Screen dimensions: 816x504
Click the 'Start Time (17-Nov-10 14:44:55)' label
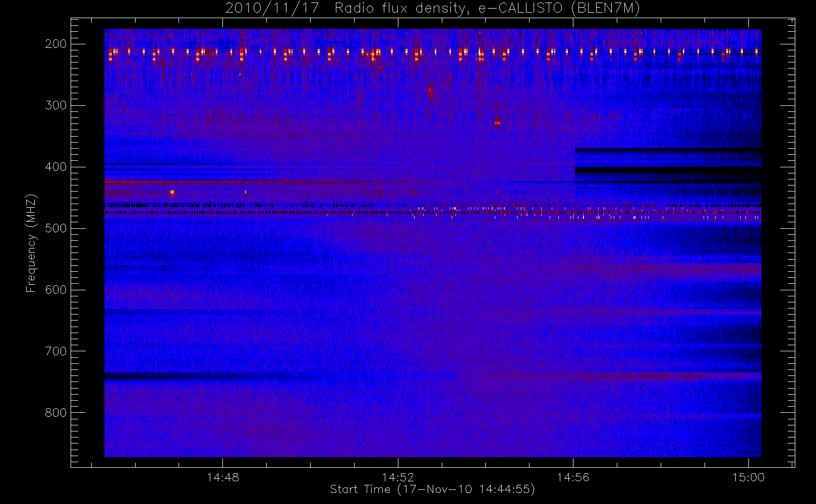click(x=432, y=489)
